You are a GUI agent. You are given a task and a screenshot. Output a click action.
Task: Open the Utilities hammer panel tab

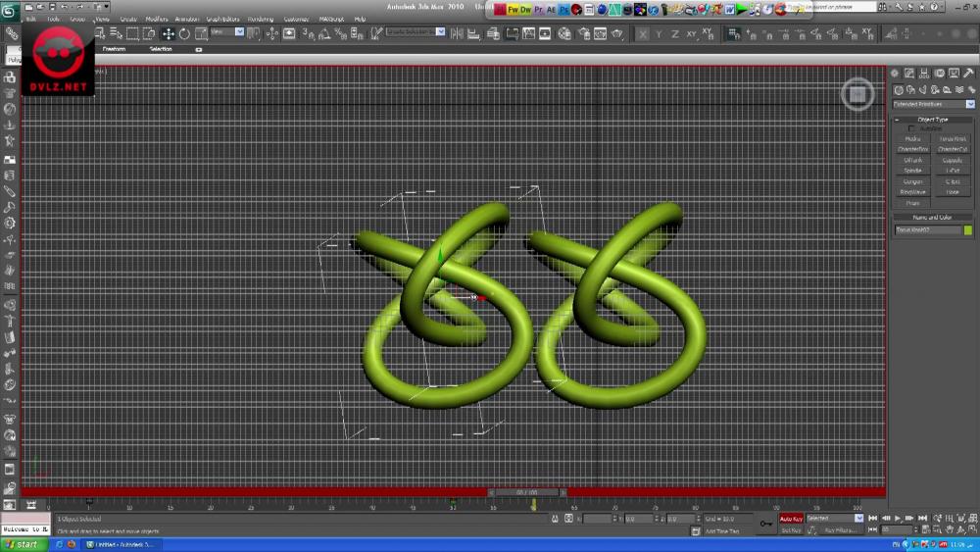click(x=970, y=74)
